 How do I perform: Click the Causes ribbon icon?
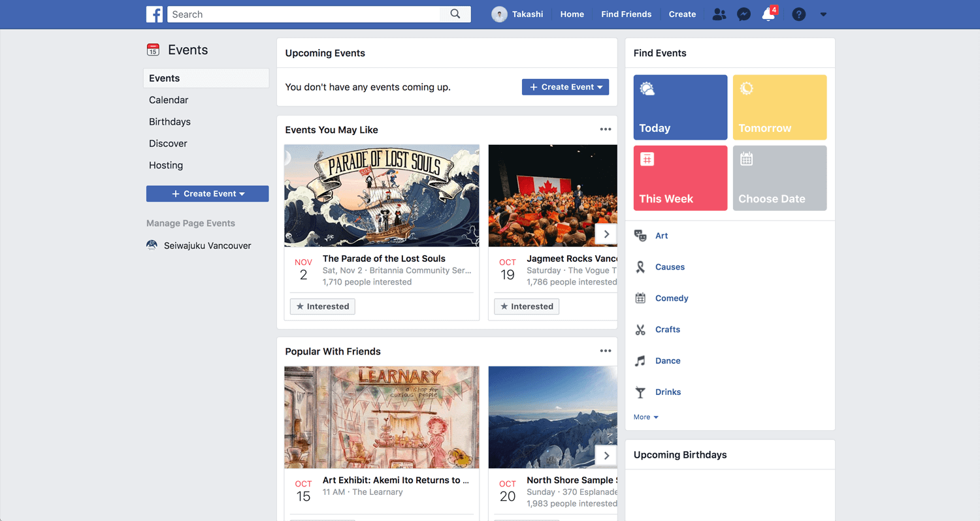pyautogui.click(x=640, y=267)
